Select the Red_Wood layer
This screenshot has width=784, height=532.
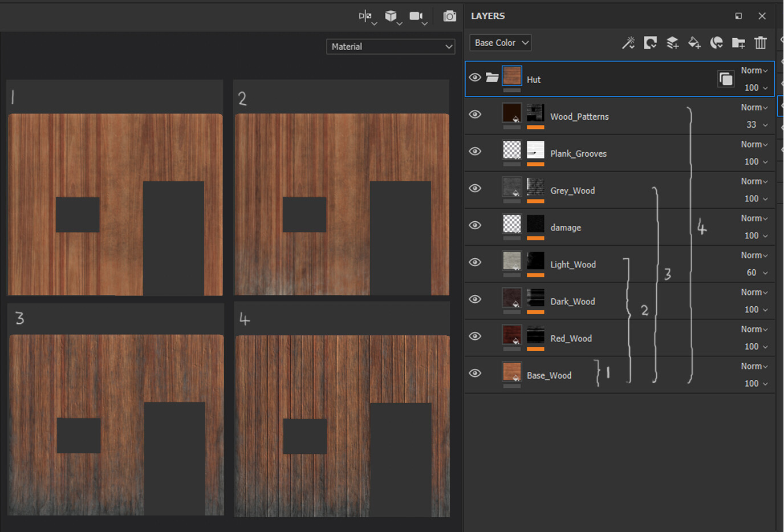[x=571, y=339]
